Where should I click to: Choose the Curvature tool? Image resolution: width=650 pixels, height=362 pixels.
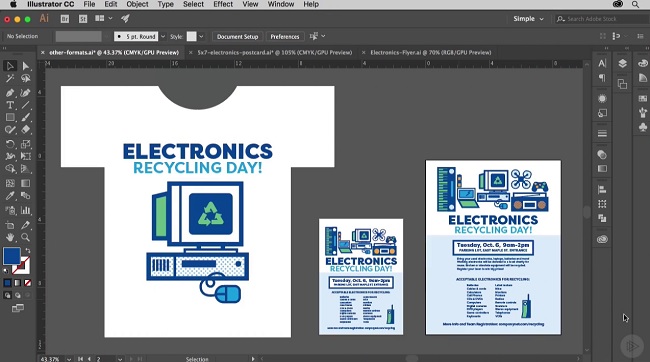click(26, 92)
